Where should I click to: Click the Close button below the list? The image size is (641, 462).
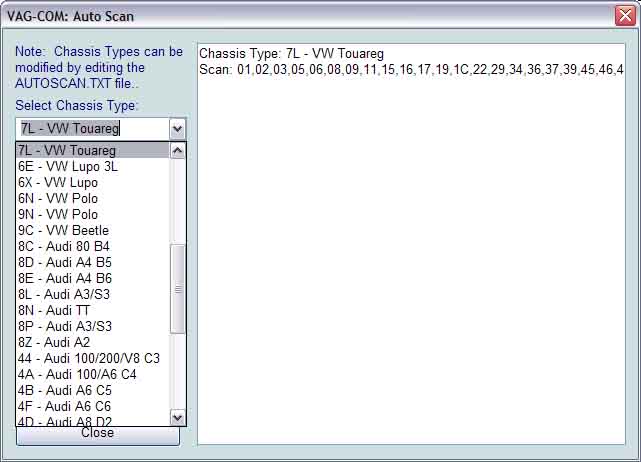(98, 435)
